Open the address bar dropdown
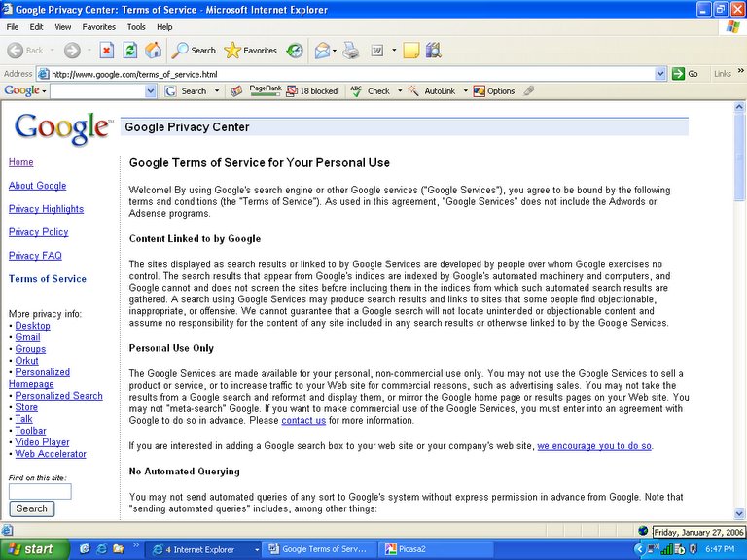This screenshot has height=560, width=747. click(x=660, y=74)
